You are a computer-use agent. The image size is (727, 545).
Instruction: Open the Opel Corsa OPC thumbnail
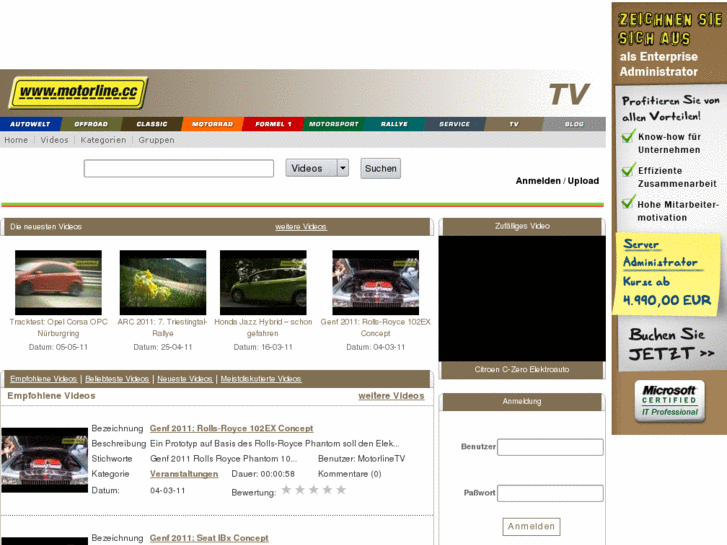pyautogui.click(x=58, y=282)
